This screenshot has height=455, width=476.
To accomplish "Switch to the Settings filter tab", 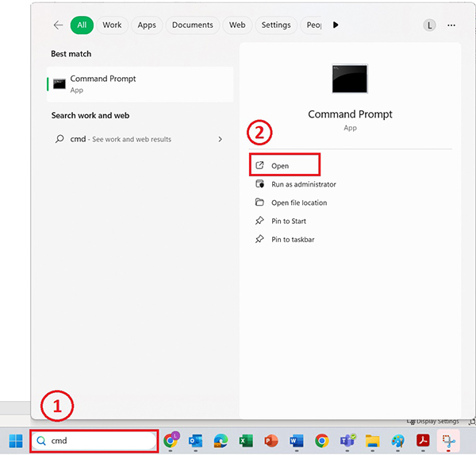I will (x=276, y=25).
